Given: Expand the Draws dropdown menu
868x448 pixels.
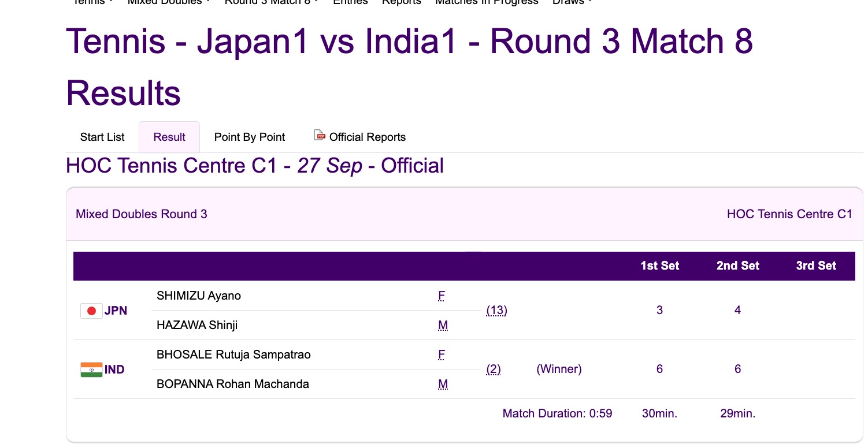Looking at the screenshot, I should click(572, 2).
